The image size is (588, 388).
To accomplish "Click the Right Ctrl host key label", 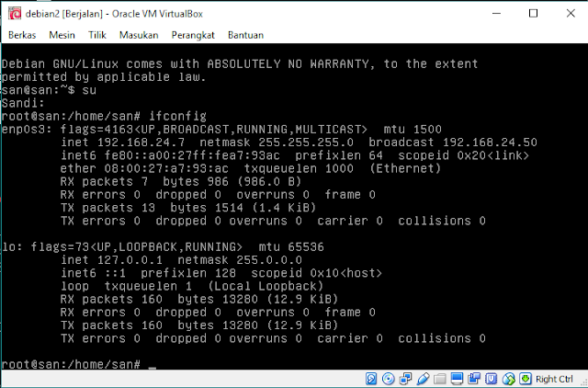I will (x=554, y=379).
